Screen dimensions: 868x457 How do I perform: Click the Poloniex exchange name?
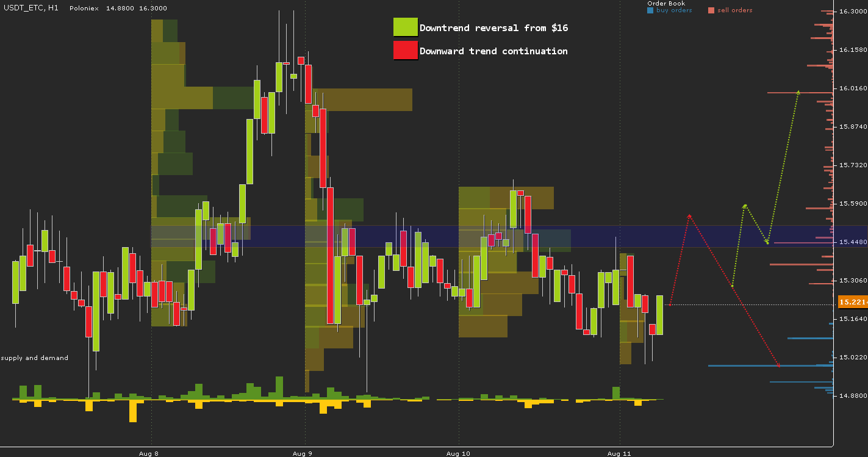[x=84, y=9]
